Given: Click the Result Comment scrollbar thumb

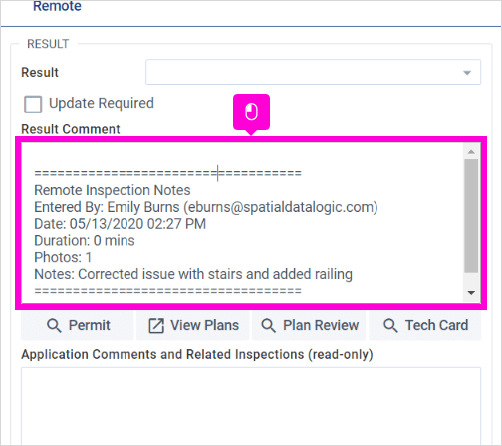Looking at the screenshot, I should click(x=471, y=216).
